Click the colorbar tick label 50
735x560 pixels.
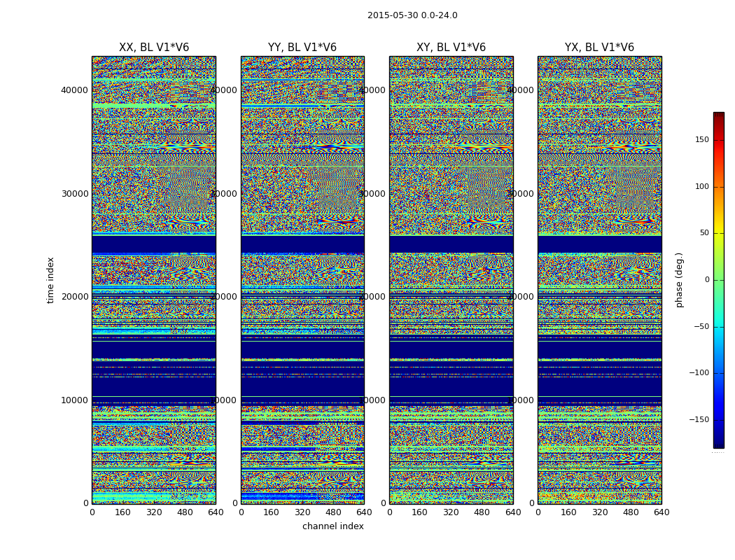(703, 233)
